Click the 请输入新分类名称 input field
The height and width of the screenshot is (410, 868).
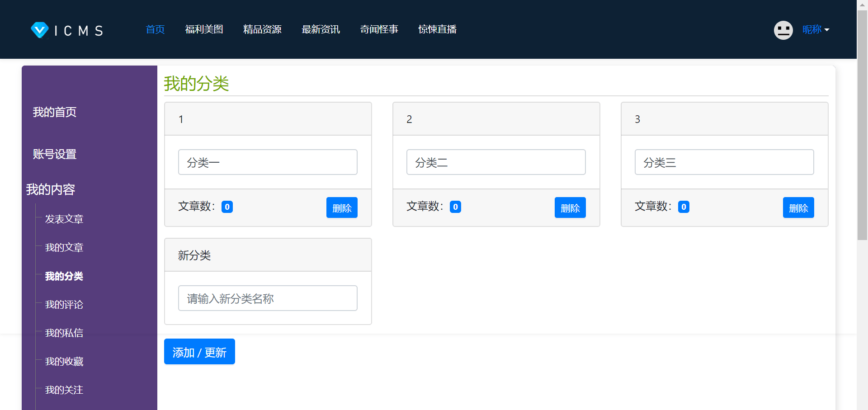pyautogui.click(x=268, y=298)
